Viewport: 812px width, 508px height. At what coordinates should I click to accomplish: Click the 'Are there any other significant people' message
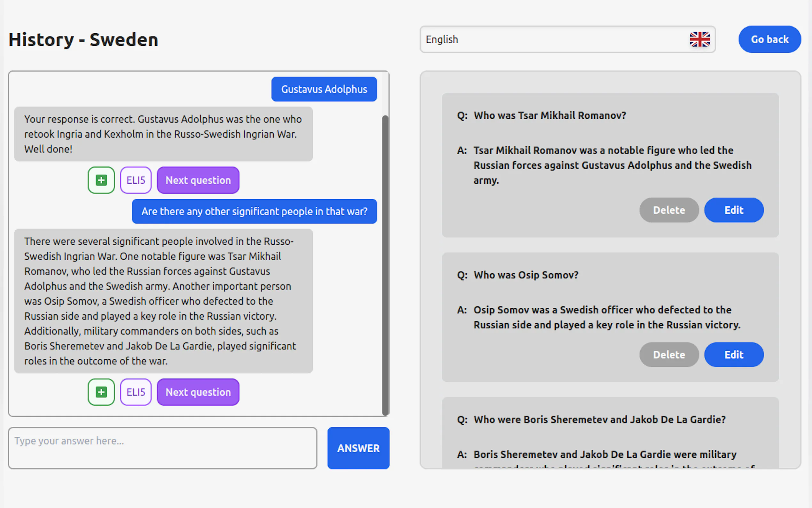(x=254, y=211)
